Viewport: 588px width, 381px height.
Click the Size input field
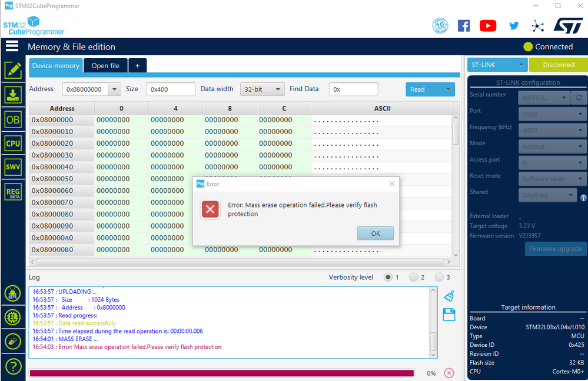tap(171, 89)
